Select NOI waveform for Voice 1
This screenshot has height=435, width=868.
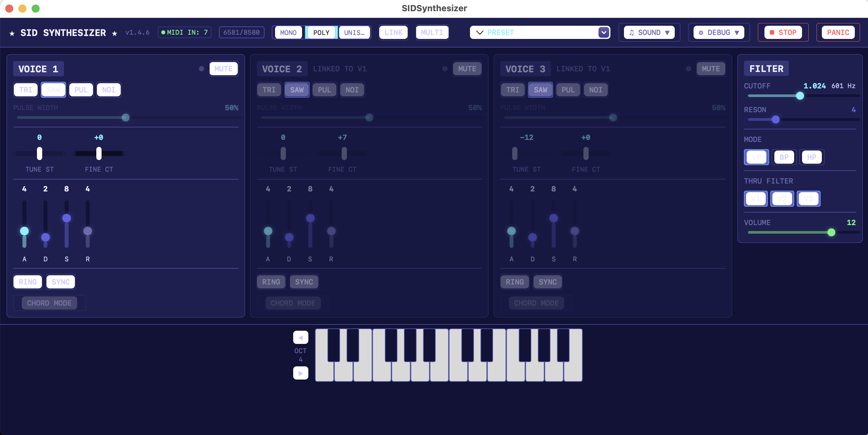108,90
